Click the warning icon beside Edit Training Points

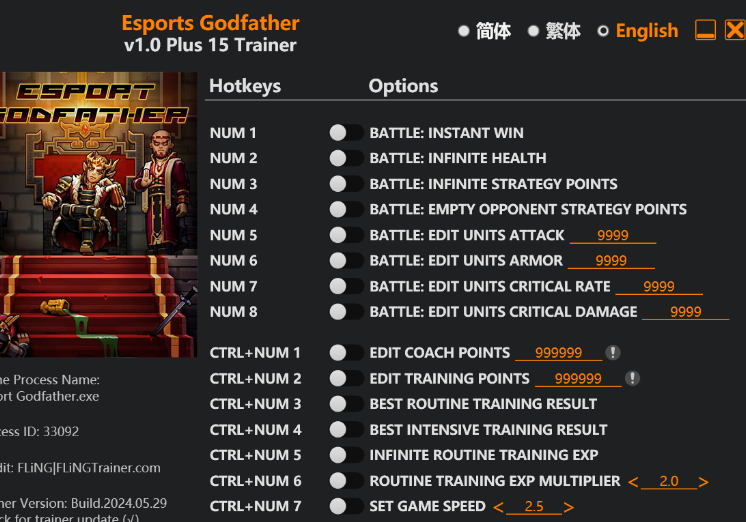click(x=632, y=379)
